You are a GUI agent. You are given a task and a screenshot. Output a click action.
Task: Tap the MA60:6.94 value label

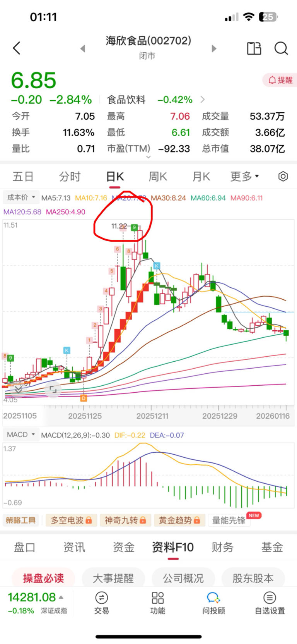click(x=208, y=198)
